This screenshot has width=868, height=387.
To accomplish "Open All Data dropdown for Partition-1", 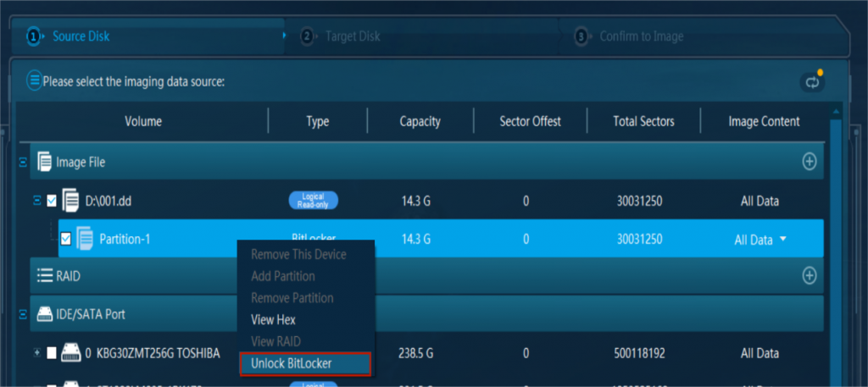I will [782, 240].
